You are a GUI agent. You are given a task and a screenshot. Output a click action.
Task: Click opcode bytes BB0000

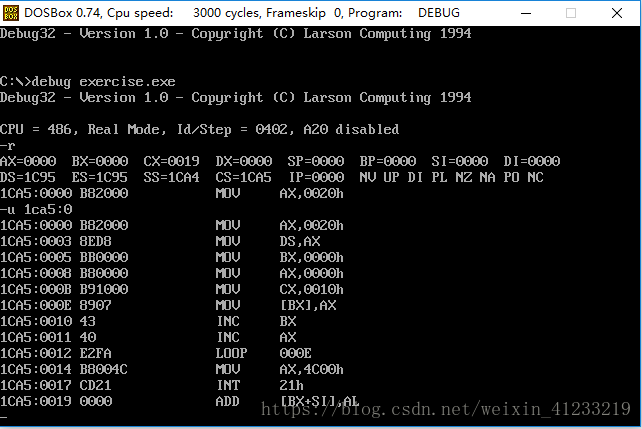104,257
